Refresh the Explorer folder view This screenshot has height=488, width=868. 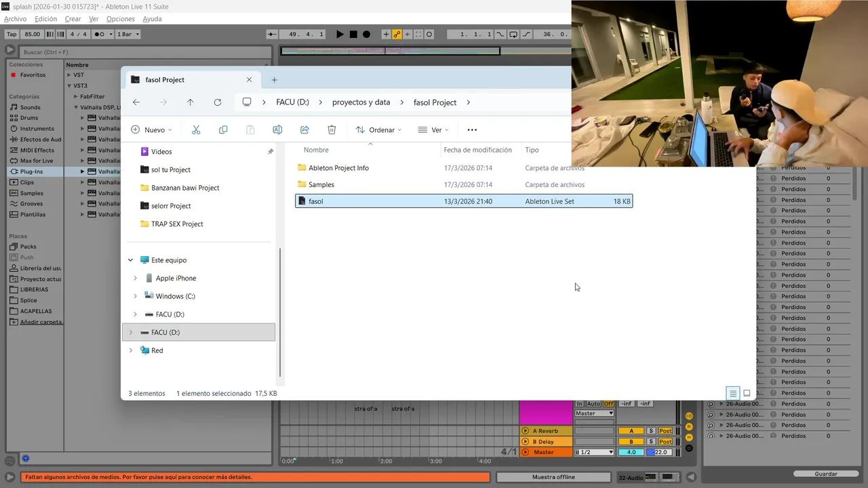[217, 102]
